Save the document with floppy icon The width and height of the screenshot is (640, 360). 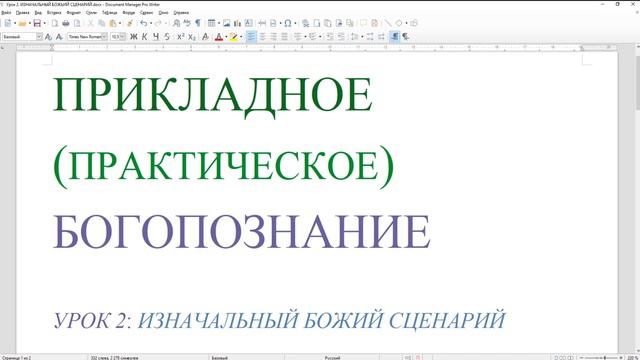pos(37,23)
